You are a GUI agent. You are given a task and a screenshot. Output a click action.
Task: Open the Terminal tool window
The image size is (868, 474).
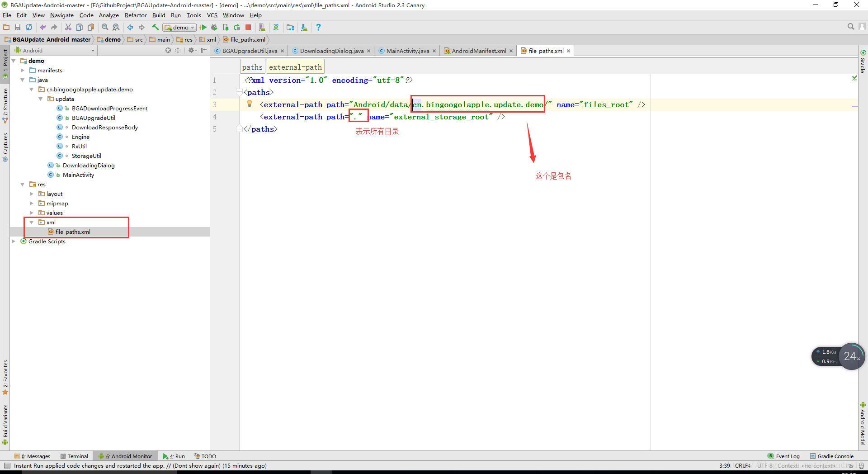75,456
